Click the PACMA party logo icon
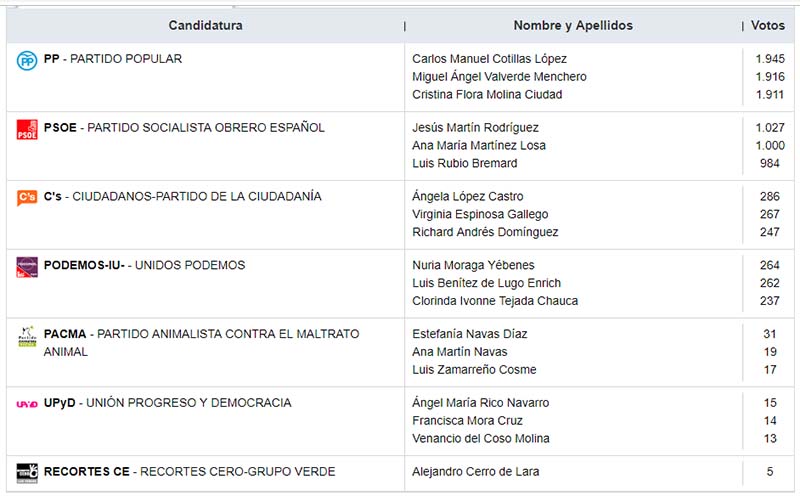This screenshot has width=800, height=496. tap(27, 336)
